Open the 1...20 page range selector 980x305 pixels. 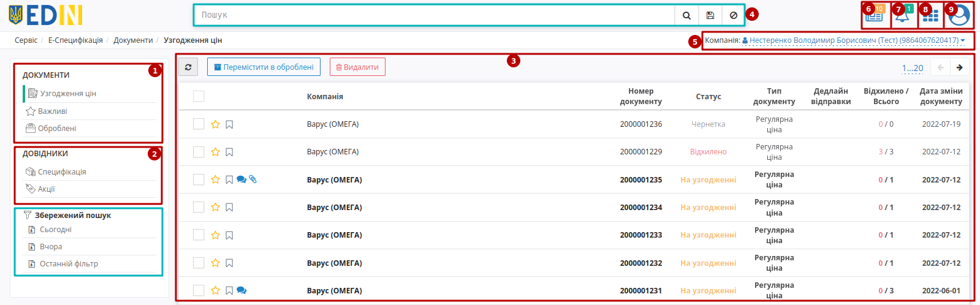coord(912,68)
